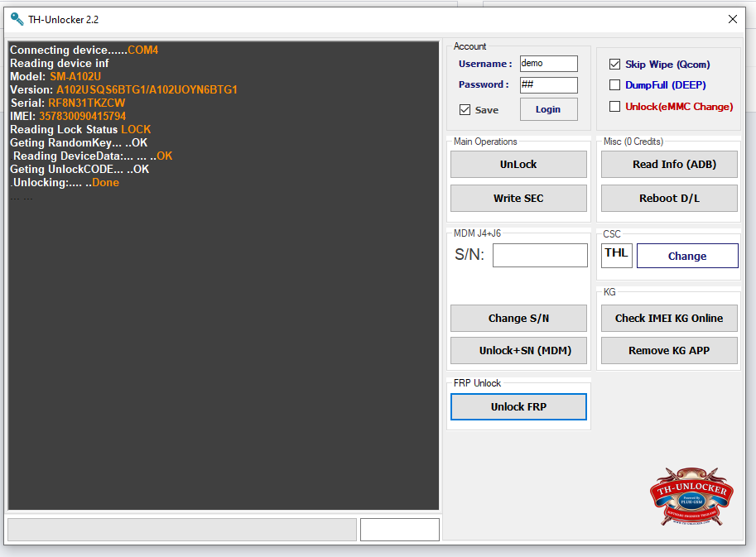
Task: Click the 'Misc (0 Credits)' group label
Action: coord(633,142)
